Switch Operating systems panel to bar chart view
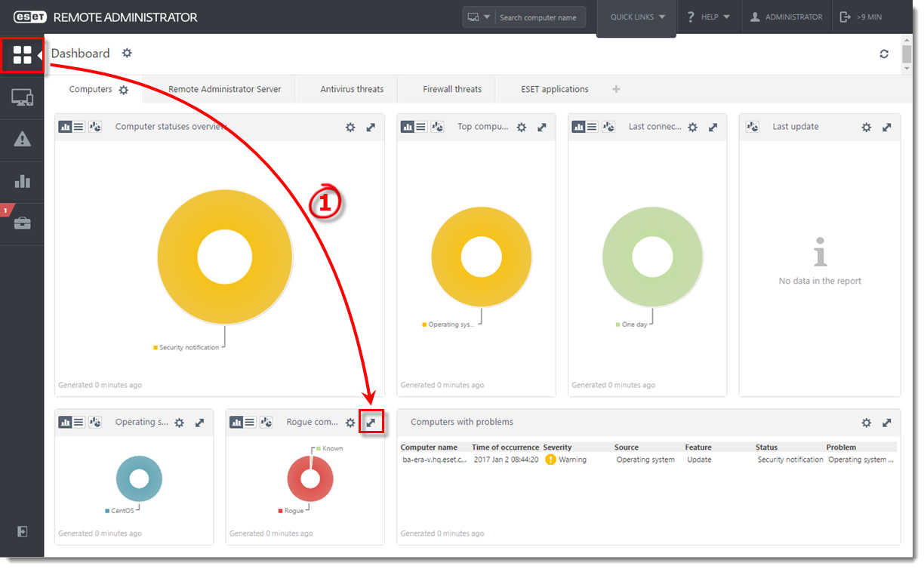 [66, 423]
